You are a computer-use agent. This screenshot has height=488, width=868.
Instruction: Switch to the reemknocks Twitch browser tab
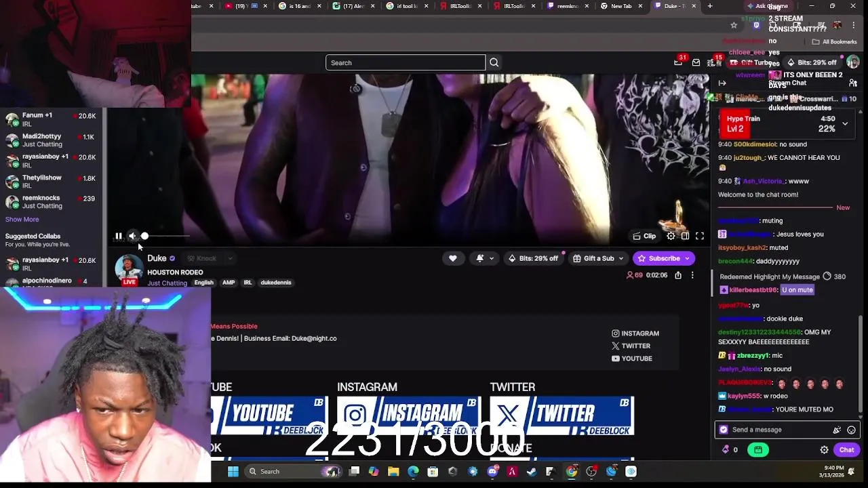point(568,6)
